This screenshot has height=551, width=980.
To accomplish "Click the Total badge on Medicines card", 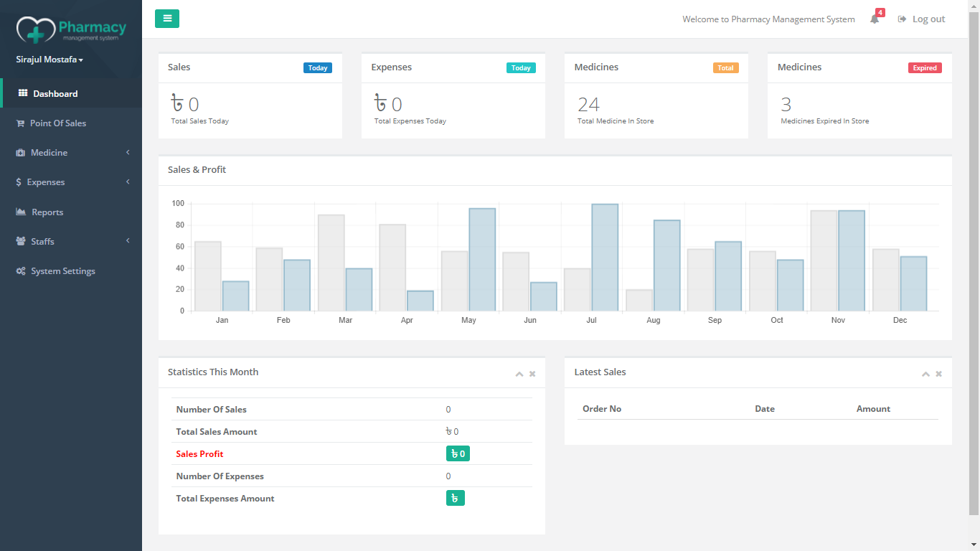I will [726, 68].
